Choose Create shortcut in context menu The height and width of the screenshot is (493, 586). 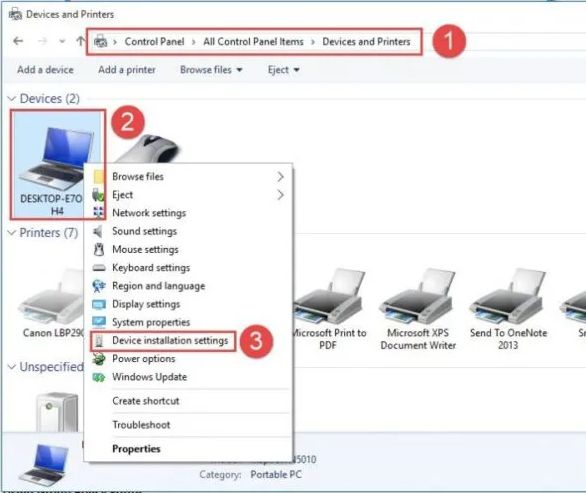pyautogui.click(x=189, y=401)
